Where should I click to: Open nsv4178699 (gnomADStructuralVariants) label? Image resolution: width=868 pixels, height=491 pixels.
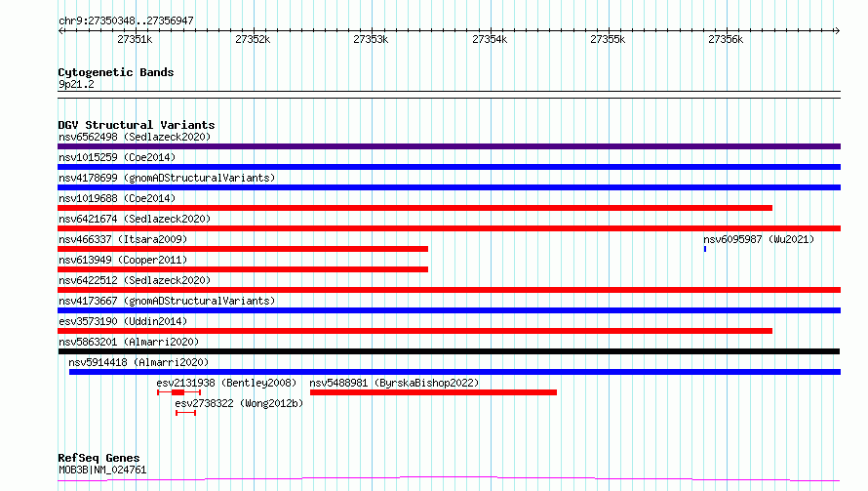167,178
